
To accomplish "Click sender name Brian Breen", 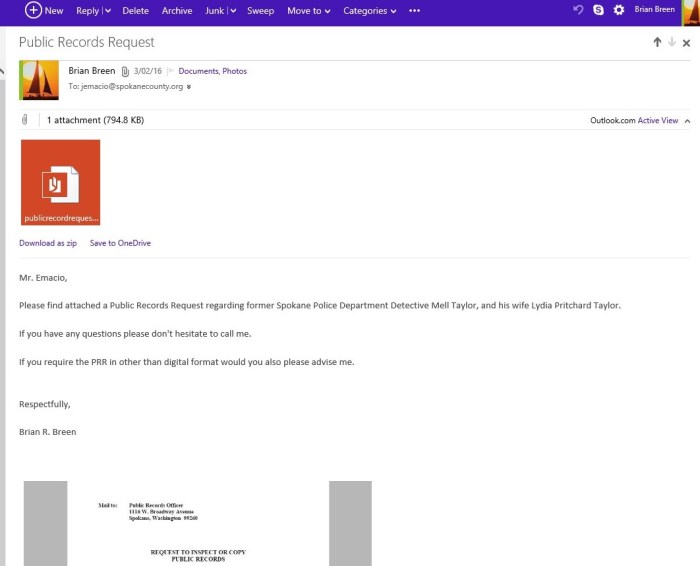I will (92, 71).
